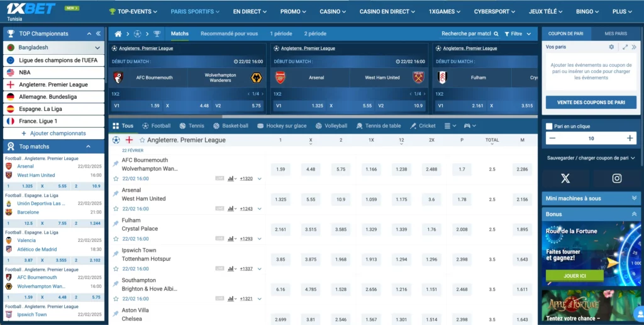The width and height of the screenshot is (644, 325).
Task: Open the TOP-EVENTS dropdown menu
Action: click(133, 11)
